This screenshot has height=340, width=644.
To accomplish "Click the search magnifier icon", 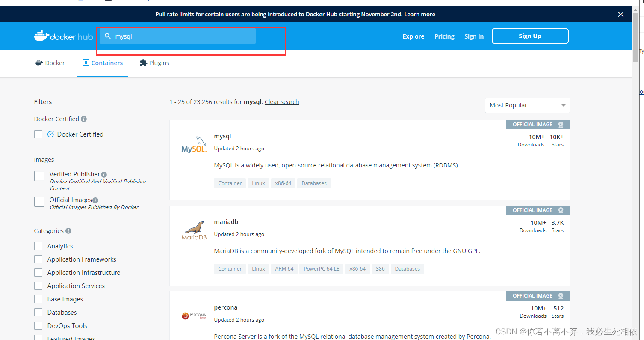I will coord(108,36).
